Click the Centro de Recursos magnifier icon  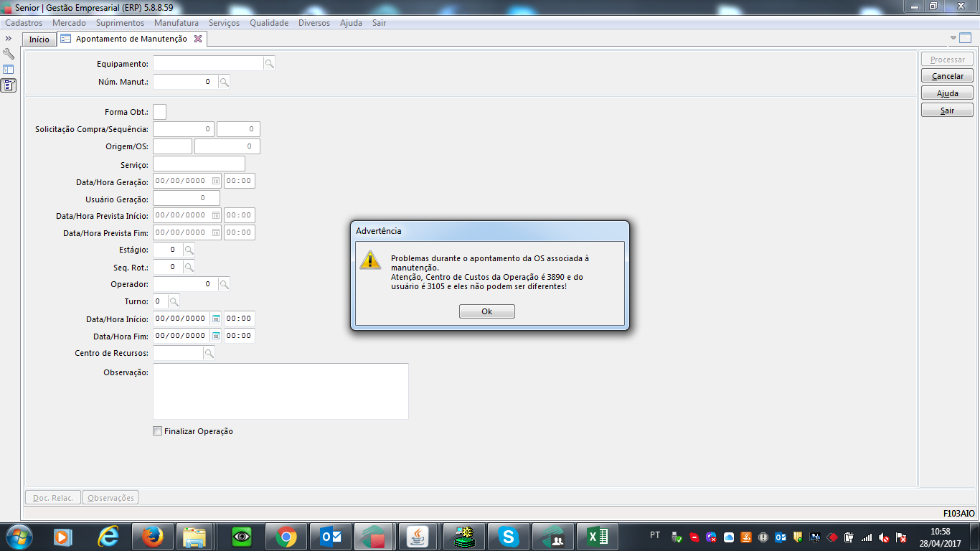pos(208,354)
